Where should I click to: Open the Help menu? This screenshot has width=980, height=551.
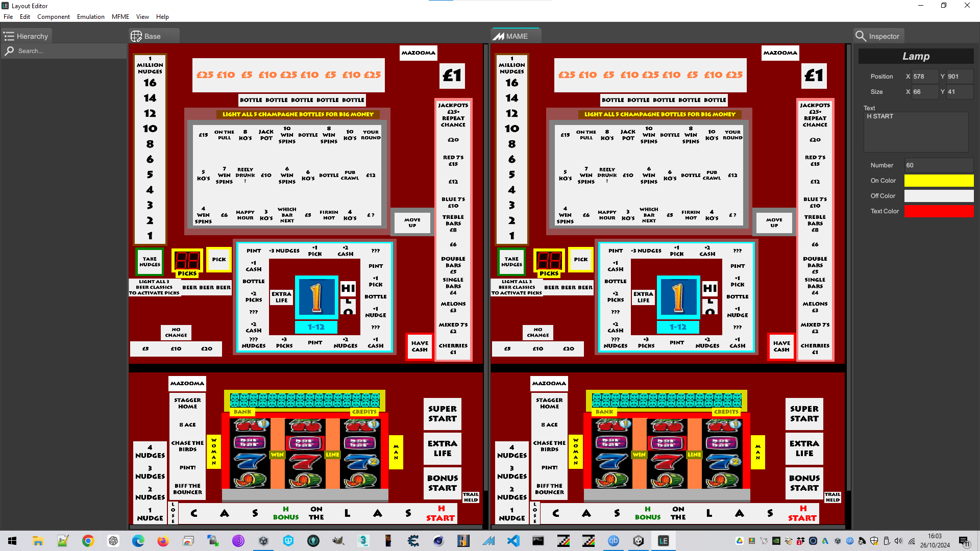coord(162,17)
